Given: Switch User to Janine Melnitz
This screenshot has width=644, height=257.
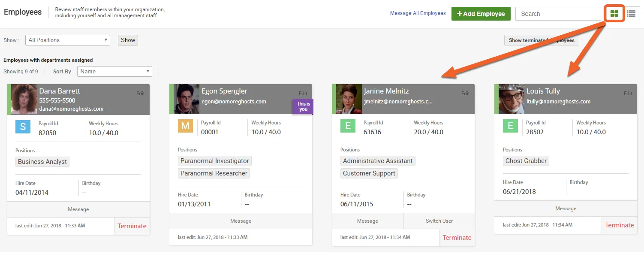Looking at the screenshot, I should pyautogui.click(x=439, y=221).
